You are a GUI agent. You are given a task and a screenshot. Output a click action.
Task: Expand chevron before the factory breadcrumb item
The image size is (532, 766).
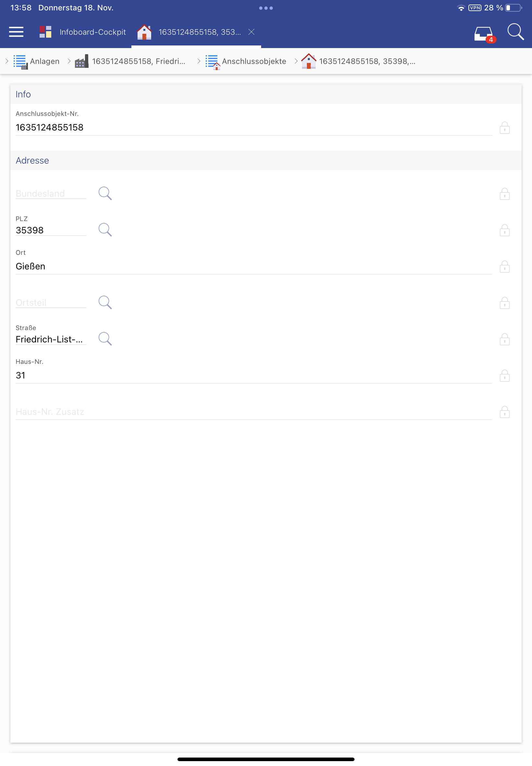click(69, 61)
